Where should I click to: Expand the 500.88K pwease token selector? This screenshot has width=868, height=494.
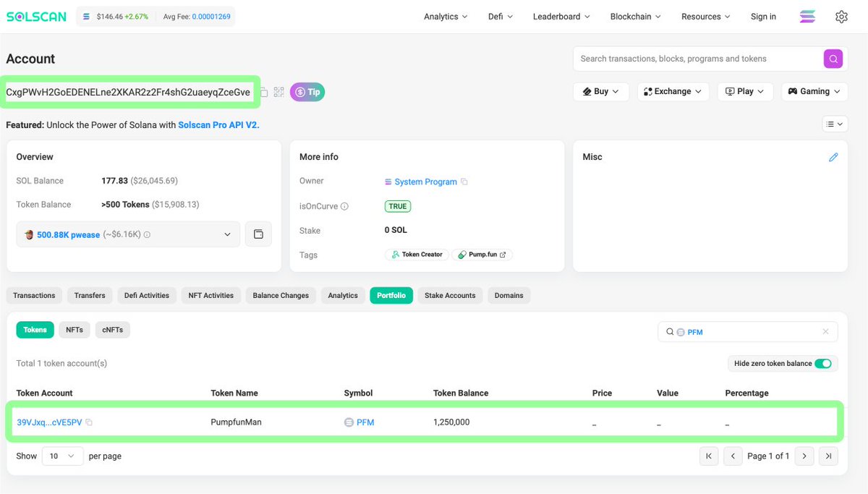pyautogui.click(x=128, y=234)
